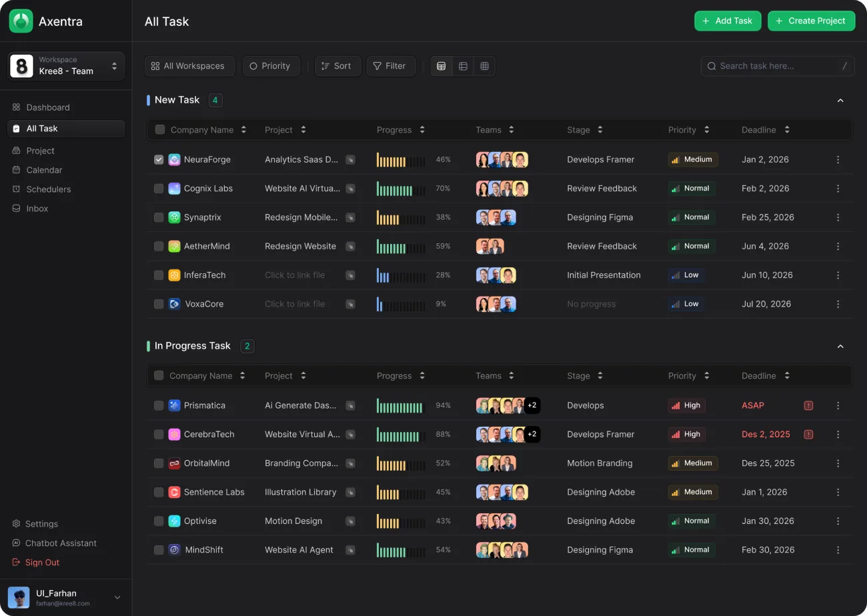The width and height of the screenshot is (867, 616).
Task: Open the link icon beside Analytics Saas project
Action: (351, 160)
